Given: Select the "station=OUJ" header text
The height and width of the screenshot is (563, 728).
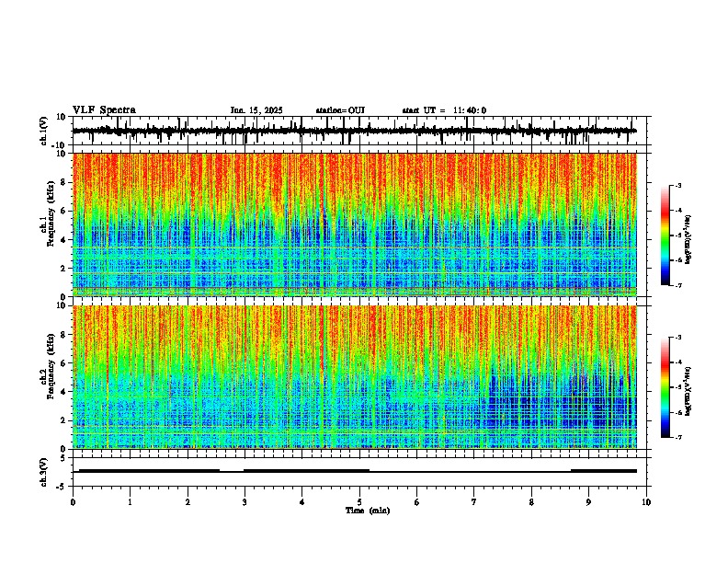Looking at the screenshot, I should [x=340, y=110].
